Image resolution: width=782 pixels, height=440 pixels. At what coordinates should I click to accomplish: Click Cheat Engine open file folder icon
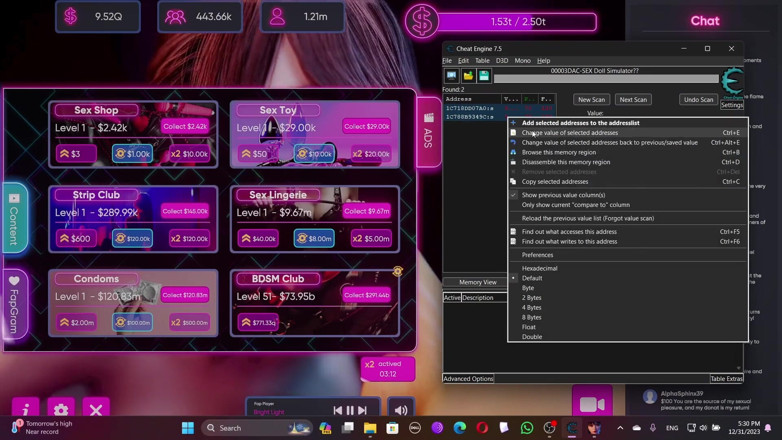coord(468,76)
